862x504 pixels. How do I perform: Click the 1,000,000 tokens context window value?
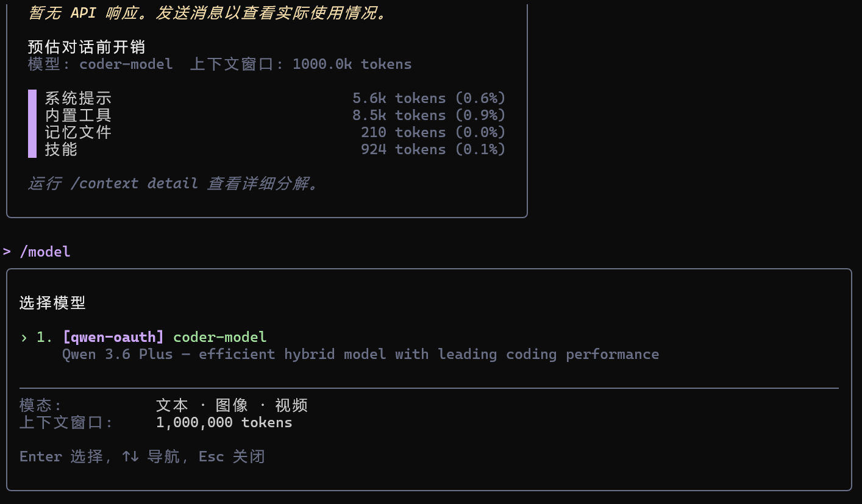click(x=224, y=422)
